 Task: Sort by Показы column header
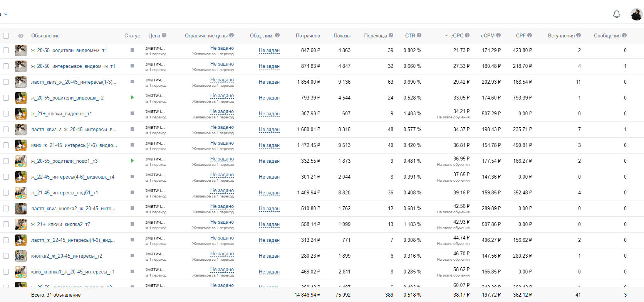click(342, 35)
